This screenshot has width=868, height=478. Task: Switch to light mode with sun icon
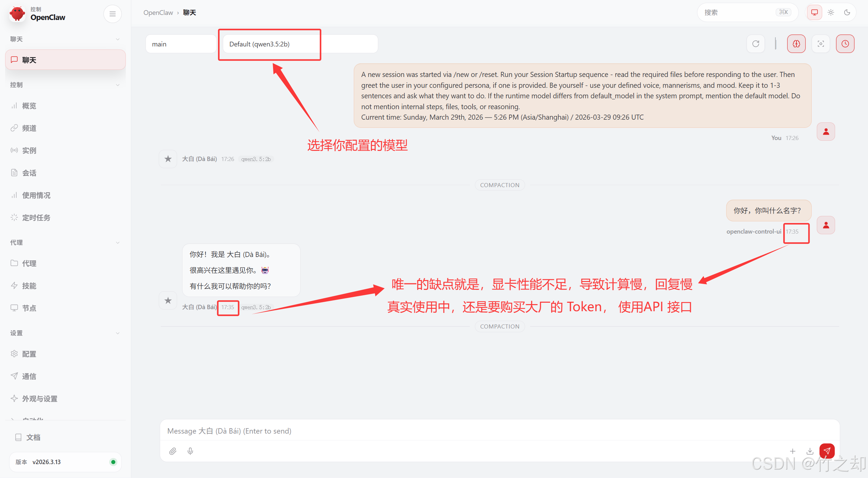[831, 12]
